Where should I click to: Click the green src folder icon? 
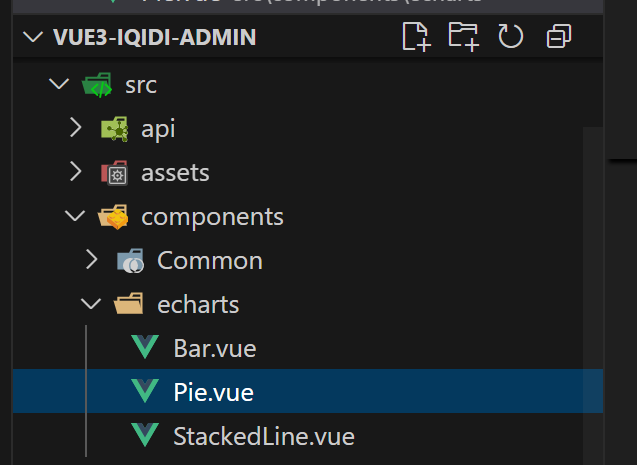(98, 85)
